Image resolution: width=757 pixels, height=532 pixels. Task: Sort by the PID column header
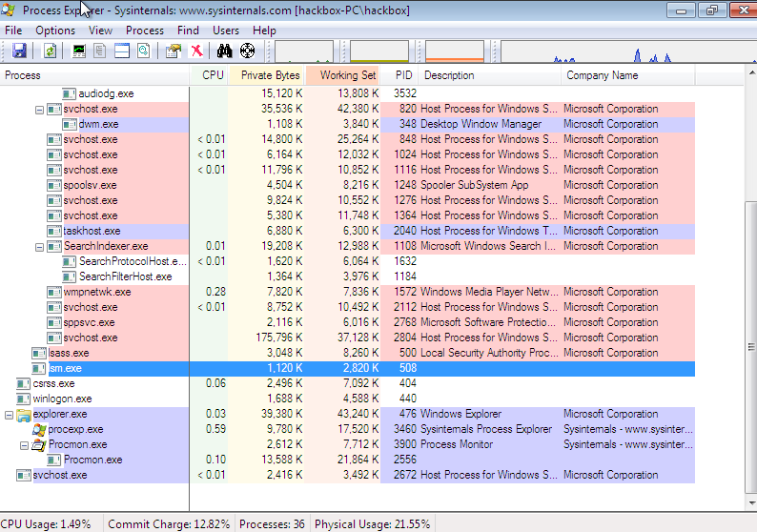click(x=399, y=75)
